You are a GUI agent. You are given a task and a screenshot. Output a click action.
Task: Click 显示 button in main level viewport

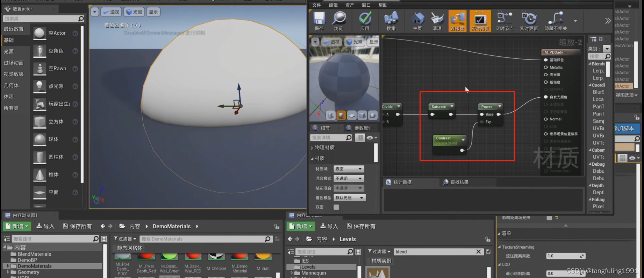[153, 12]
